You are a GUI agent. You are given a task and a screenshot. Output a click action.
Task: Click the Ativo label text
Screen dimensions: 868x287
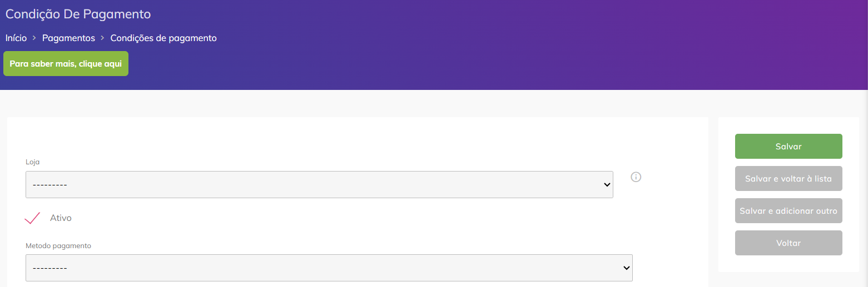pyautogui.click(x=61, y=218)
